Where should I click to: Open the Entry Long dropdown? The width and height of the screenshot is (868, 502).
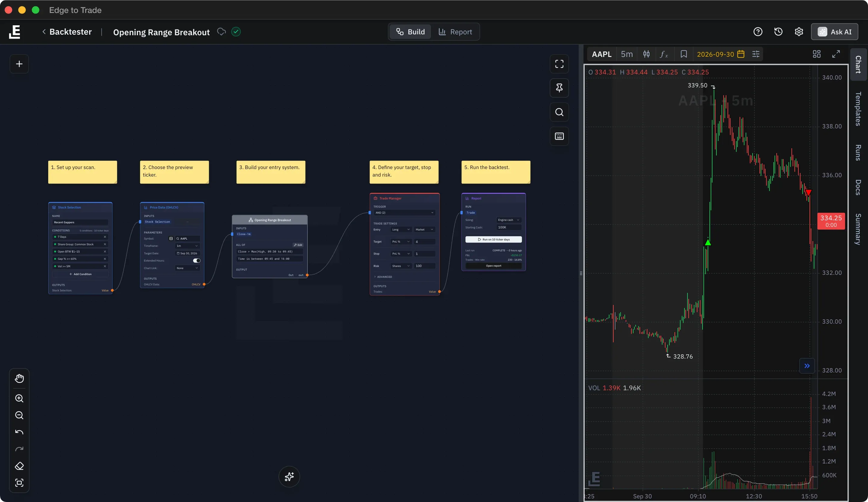(x=401, y=230)
